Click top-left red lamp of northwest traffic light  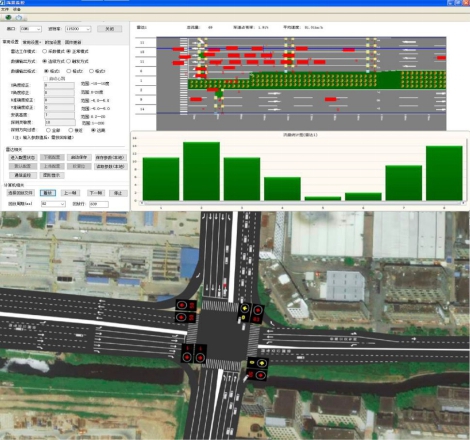[182, 305]
